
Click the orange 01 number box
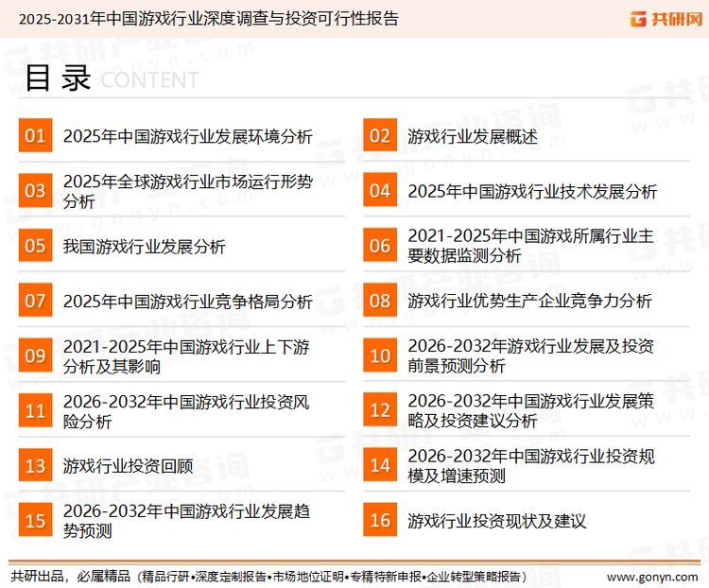(35, 135)
